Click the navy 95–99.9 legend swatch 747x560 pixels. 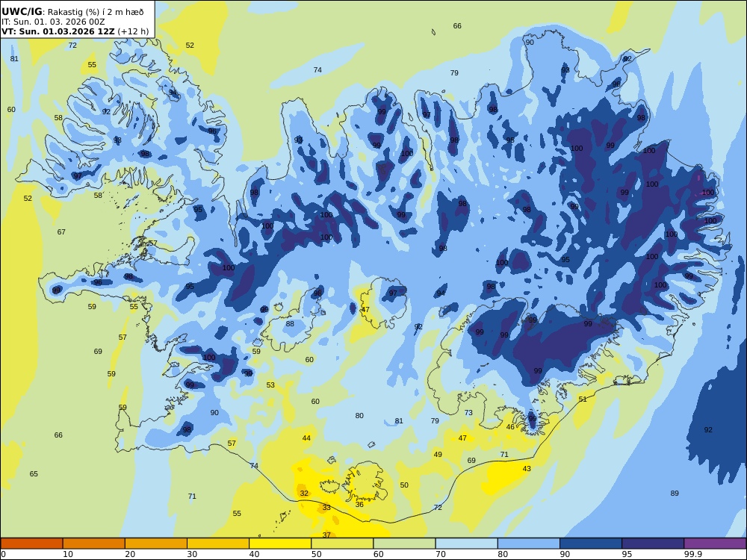tap(653, 544)
